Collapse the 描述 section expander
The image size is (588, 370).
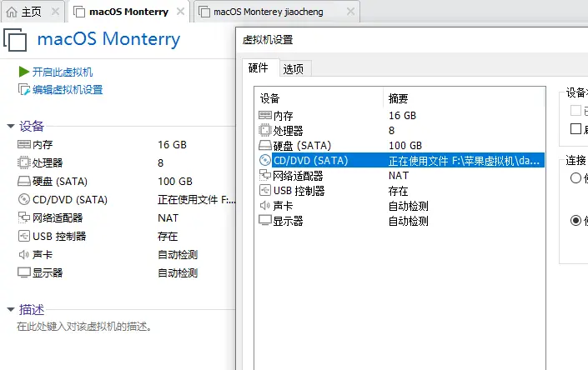pyautogui.click(x=11, y=310)
